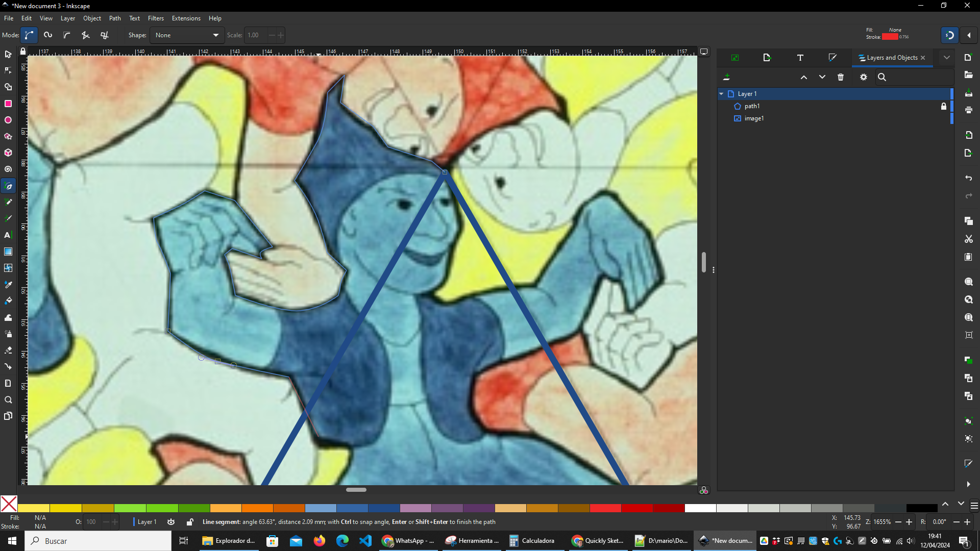Delete selected layer with trash icon

pyautogui.click(x=841, y=77)
